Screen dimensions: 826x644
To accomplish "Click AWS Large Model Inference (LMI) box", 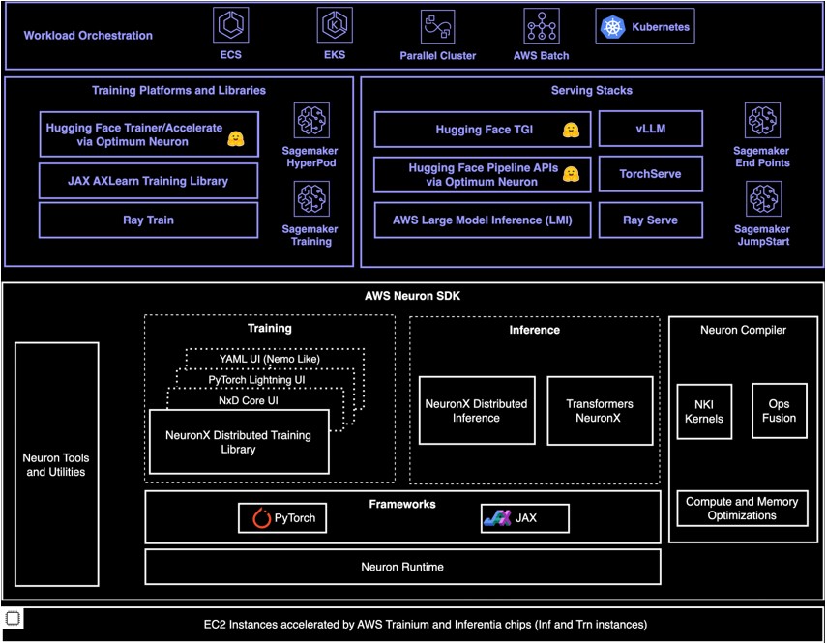I will (x=483, y=220).
